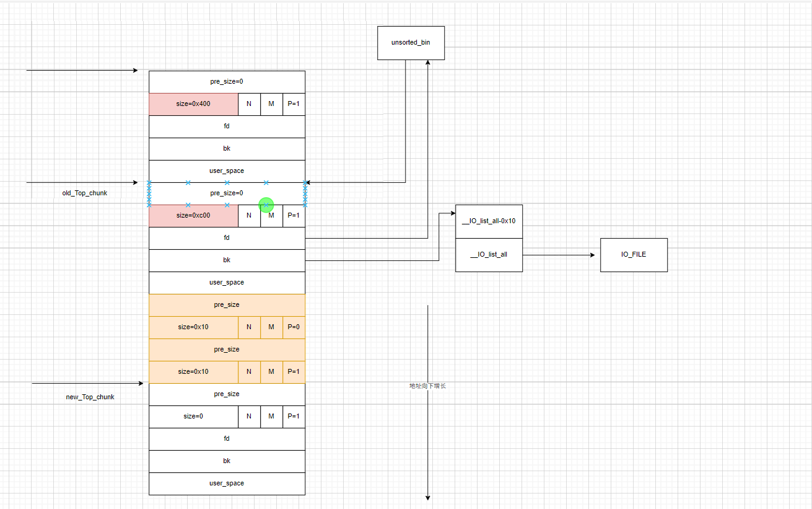Click the P=1 cell in the size=0xc00 row

[294, 216]
